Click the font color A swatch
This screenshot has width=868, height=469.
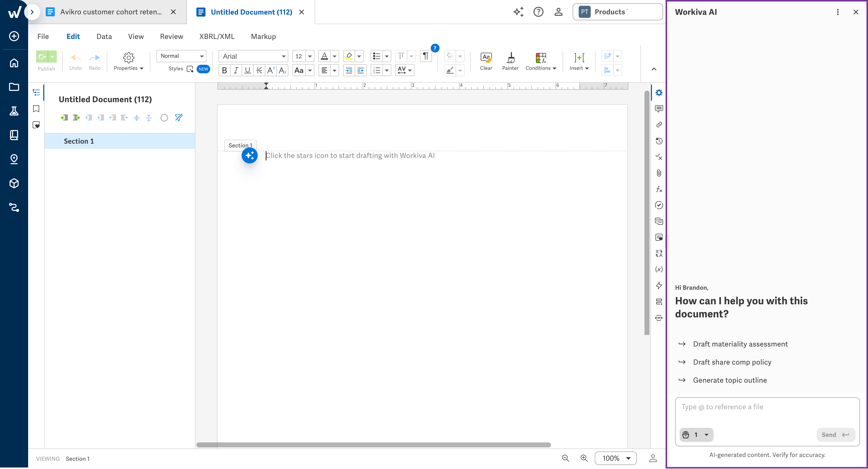(324, 56)
